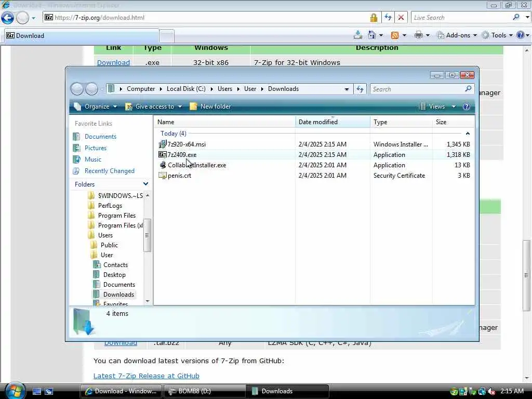
Task: Click the Explorer window forward button
Action: [x=91, y=89]
